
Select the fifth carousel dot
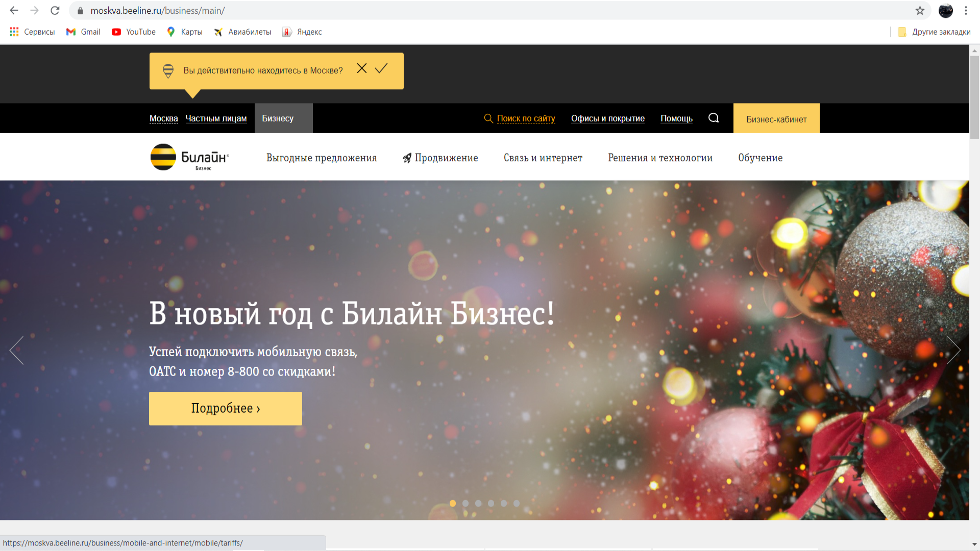coord(504,503)
